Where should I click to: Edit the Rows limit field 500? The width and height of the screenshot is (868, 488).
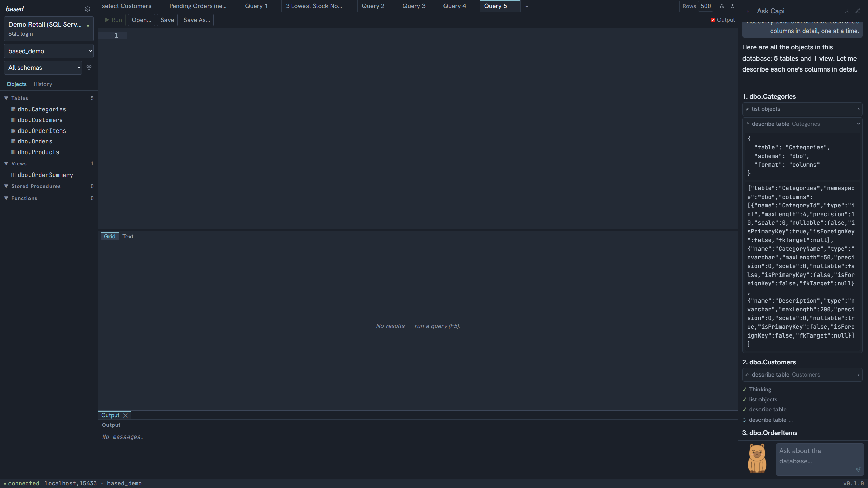(x=706, y=6)
